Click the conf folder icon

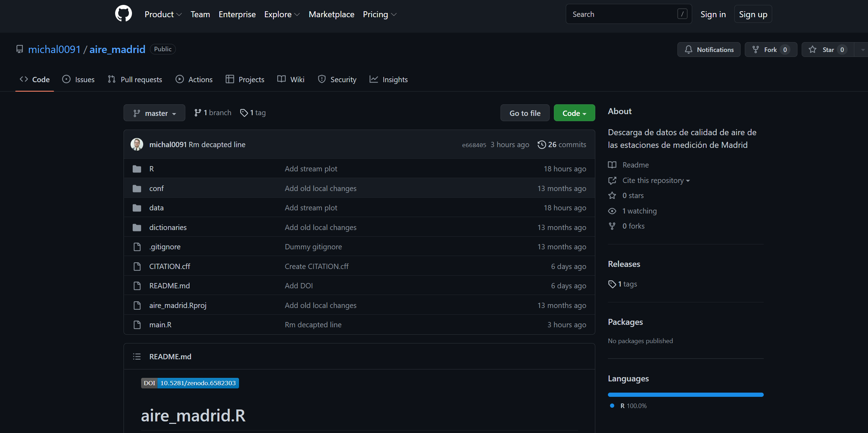(137, 189)
